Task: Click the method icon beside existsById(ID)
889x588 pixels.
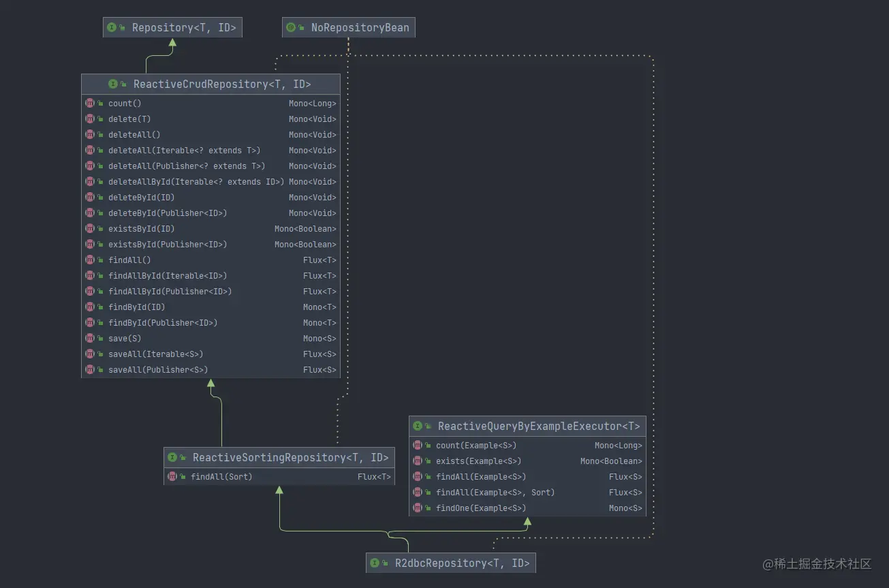Action: tap(90, 229)
